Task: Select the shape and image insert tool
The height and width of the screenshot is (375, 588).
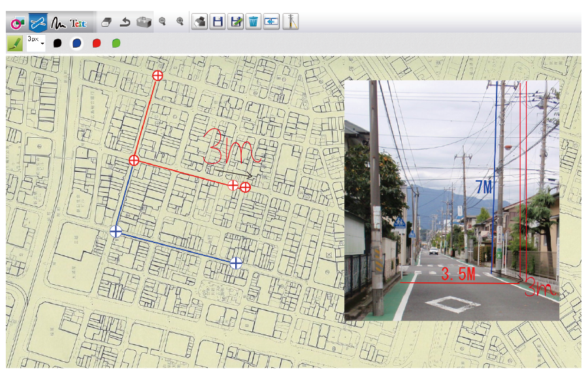Action: pyautogui.click(x=17, y=22)
